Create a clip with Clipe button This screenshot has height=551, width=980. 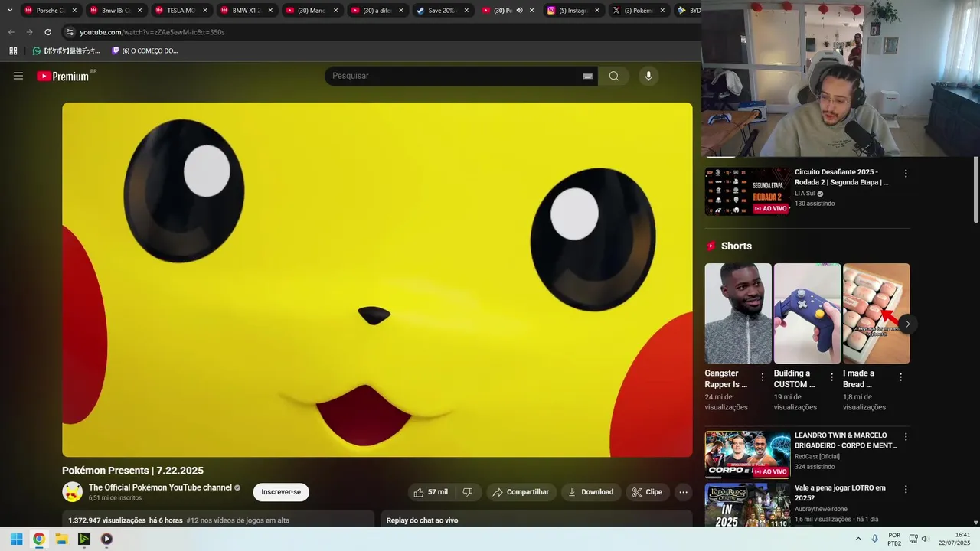[646, 492]
